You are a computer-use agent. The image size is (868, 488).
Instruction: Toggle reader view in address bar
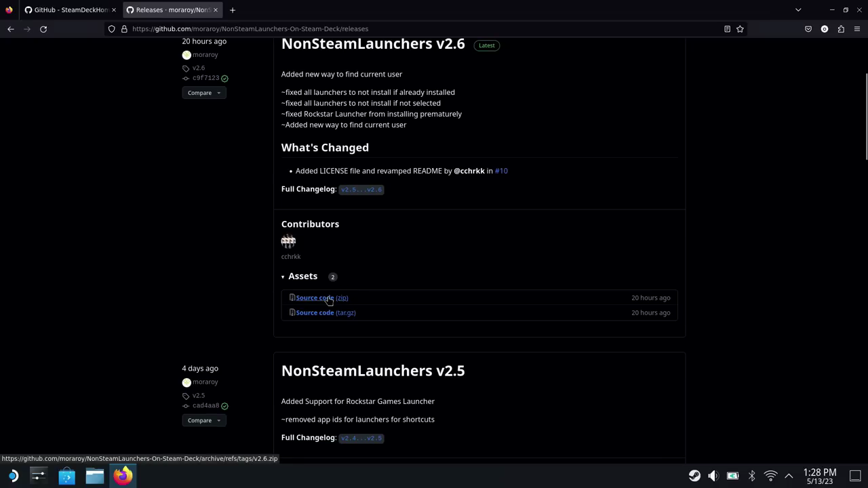tap(727, 29)
